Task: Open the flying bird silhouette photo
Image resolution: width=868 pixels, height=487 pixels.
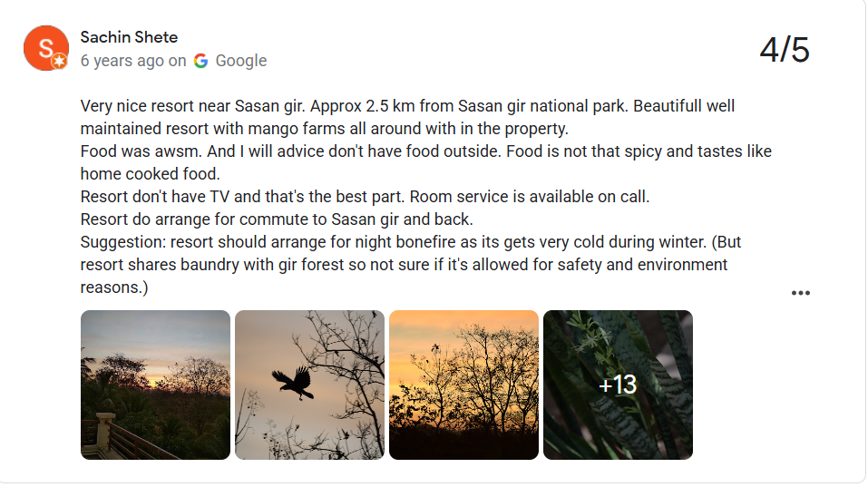Action: pyautogui.click(x=309, y=385)
